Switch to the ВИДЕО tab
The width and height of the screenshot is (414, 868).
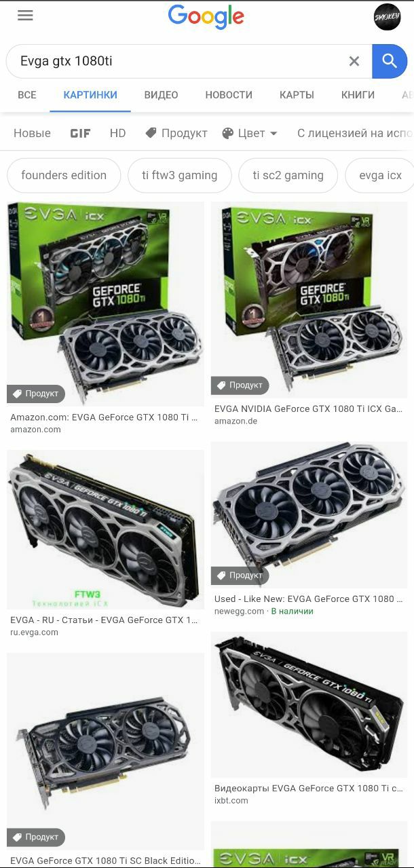[x=161, y=95]
